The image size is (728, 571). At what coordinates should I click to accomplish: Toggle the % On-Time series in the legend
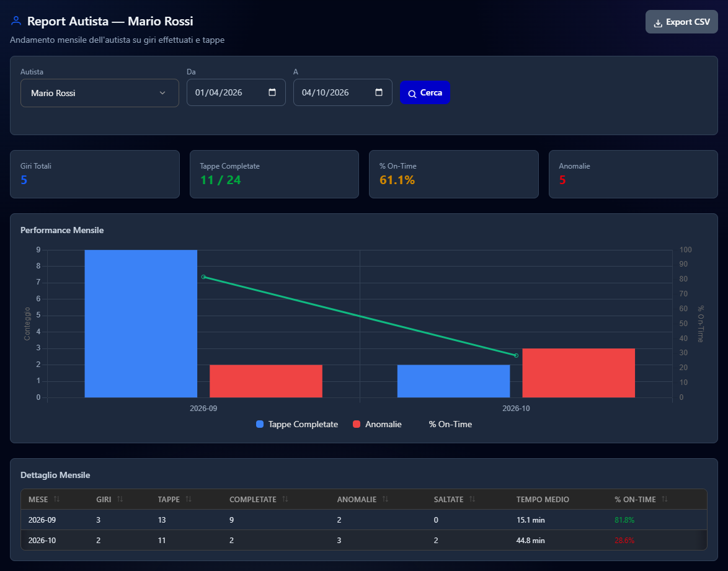[450, 424]
